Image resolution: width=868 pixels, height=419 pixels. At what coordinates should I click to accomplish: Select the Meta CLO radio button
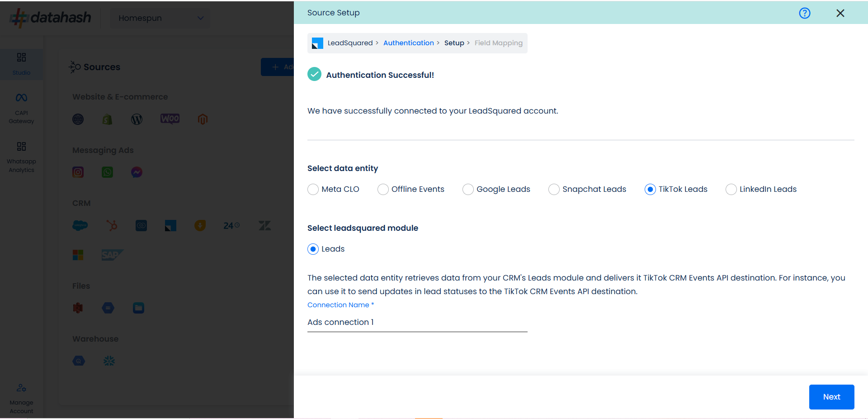pyautogui.click(x=313, y=189)
